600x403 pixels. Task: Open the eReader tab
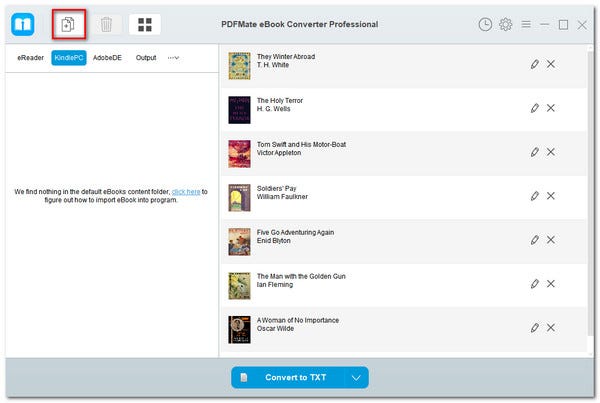tap(30, 58)
